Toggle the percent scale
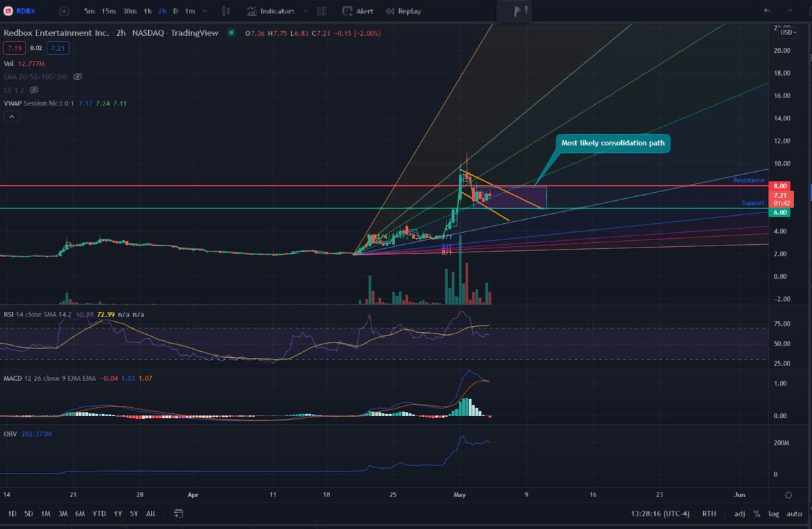 pyautogui.click(x=757, y=514)
